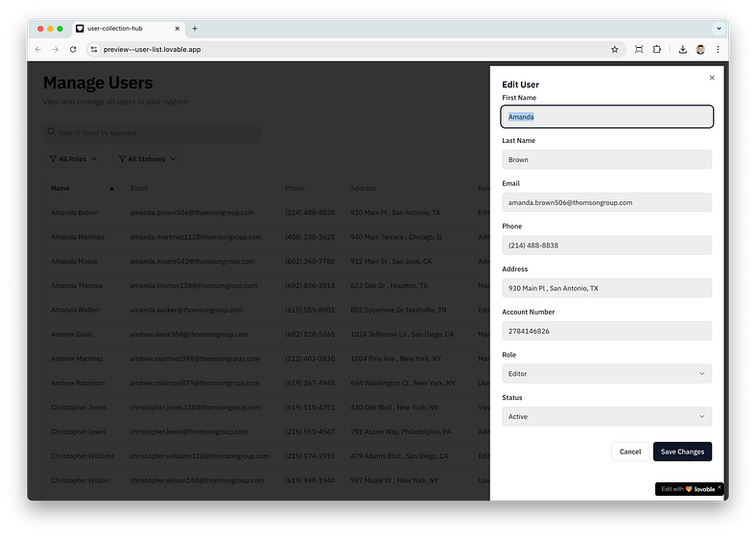Select the user-collection-hub tab
This screenshot has width=756, height=537.
129,29
